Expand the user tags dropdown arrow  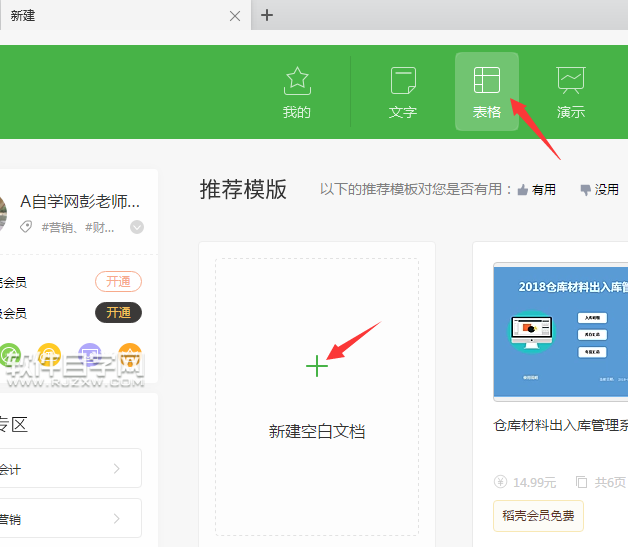[137, 227]
